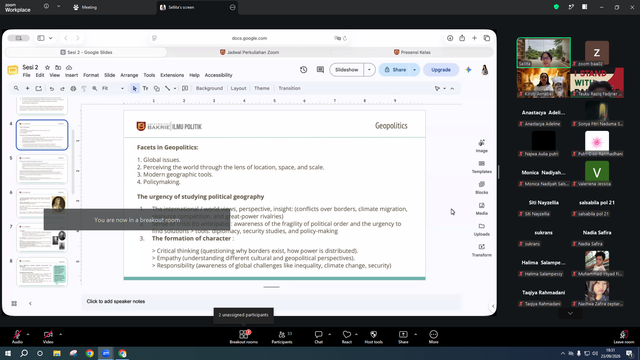Open File Explorer from taskbar
The width and height of the screenshot is (640, 360).
(57, 353)
